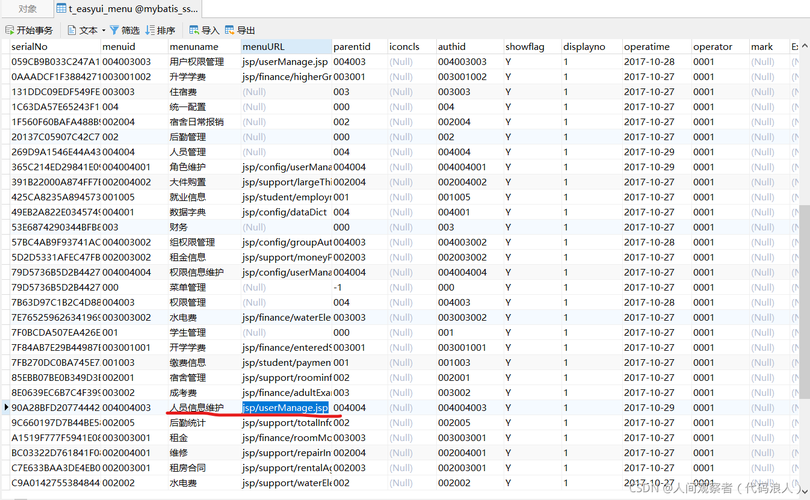
Task: Select serialNo cell C9A0142755384844
Action: 55,482
